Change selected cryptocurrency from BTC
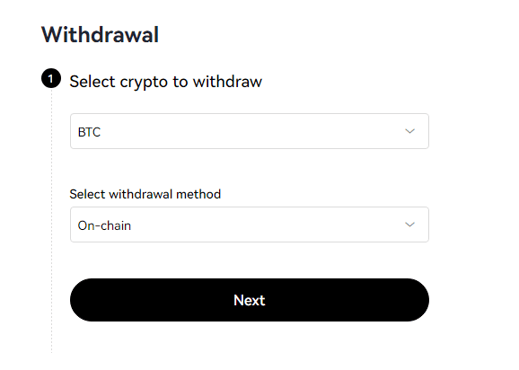This screenshot has width=519, height=370. point(249,131)
